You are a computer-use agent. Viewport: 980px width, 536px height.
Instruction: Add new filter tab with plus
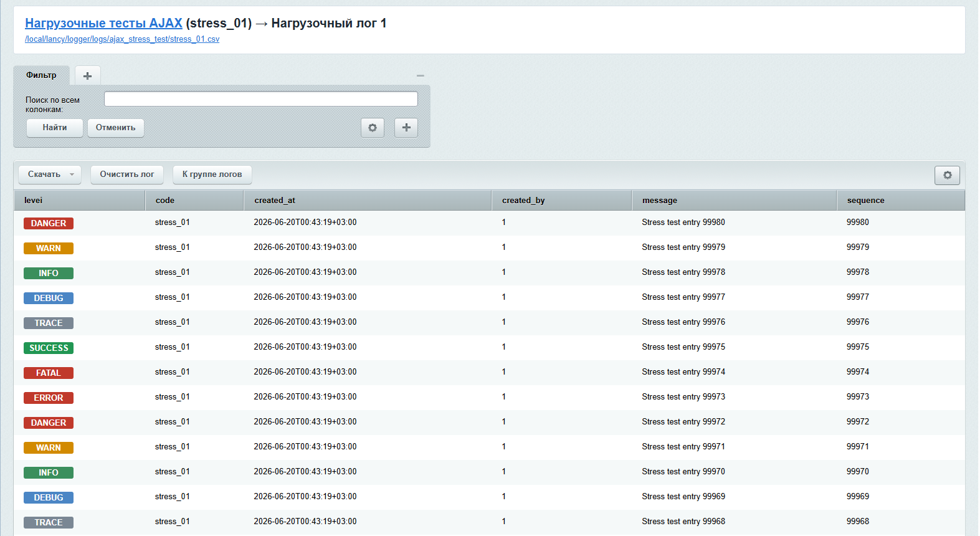click(x=88, y=75)
